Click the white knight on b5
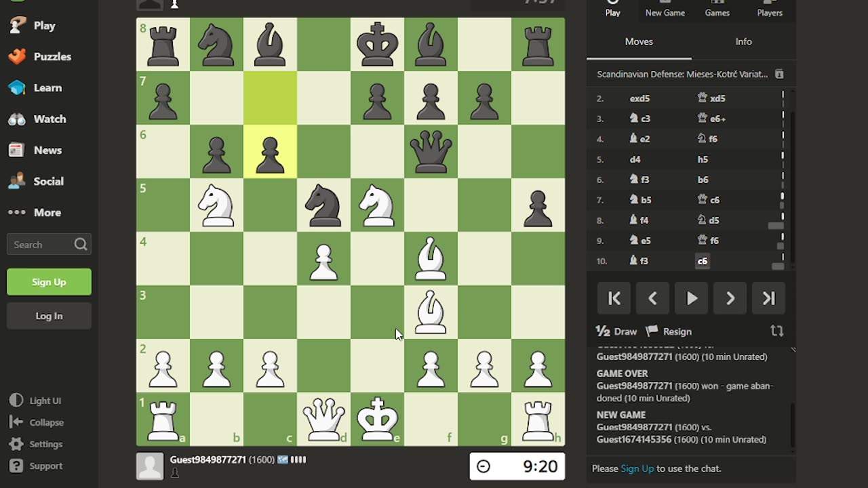The width and height of the screenshot is (868, 488). coord(216,205)
